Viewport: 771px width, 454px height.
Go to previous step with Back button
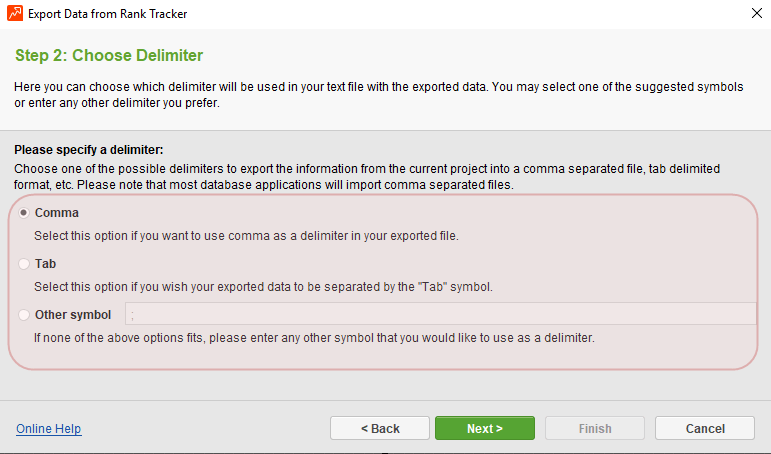click(380, 428)
